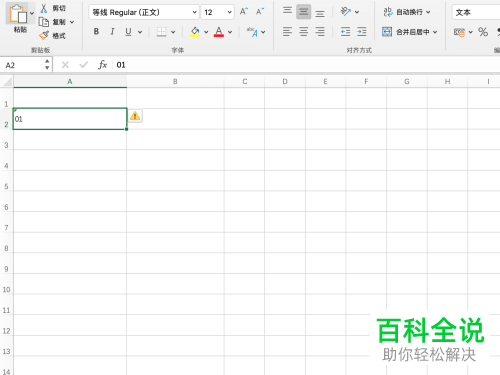Select column D header

(x=285, y=82)
